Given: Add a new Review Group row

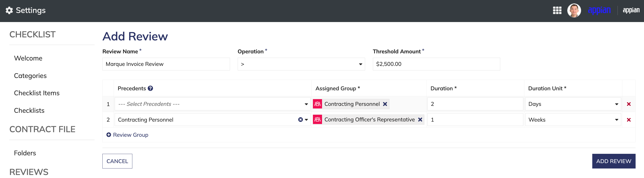Looking at the screenshot, I should click(x=127, y=135).
